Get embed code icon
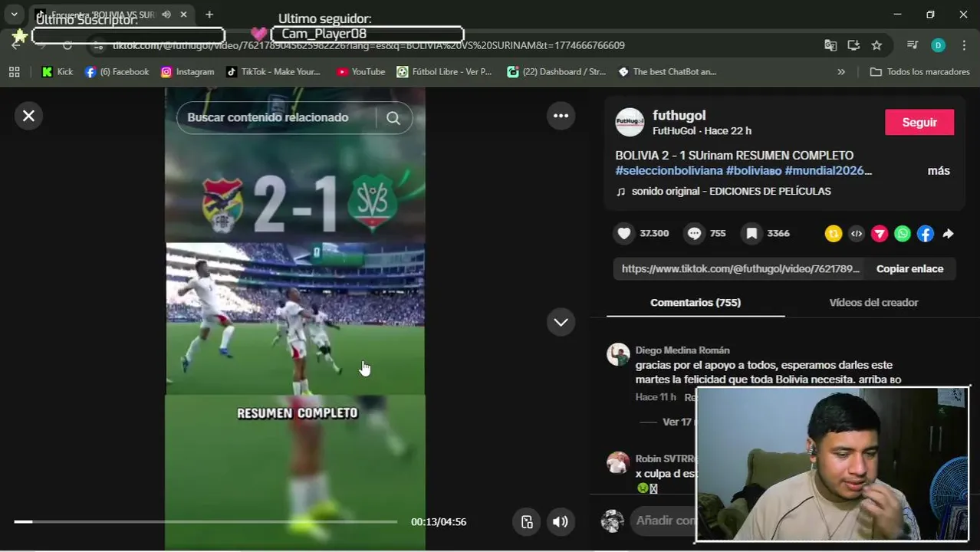 pos(857,234)
